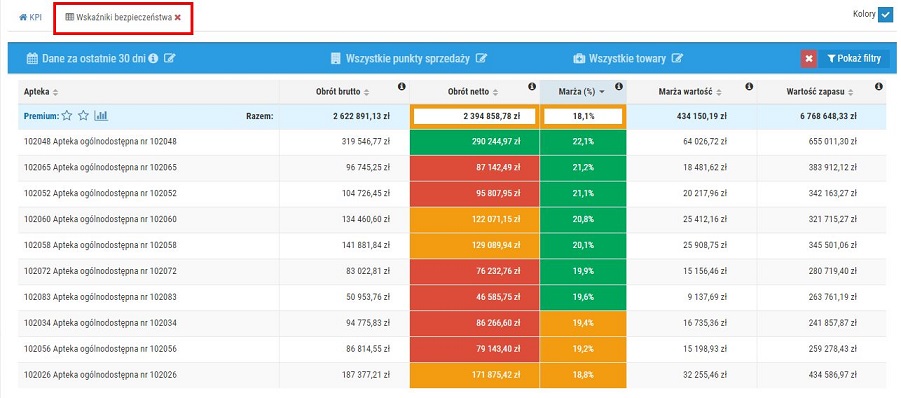This screenshot has width=901, height=398.
Task: Click info icon for Obrót brutto
Action: click(x=402, y=87)
